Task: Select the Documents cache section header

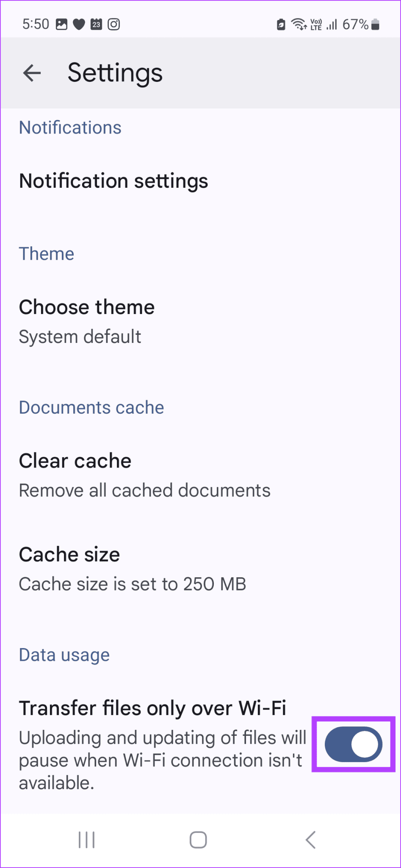Action: (x=91, y=407)
